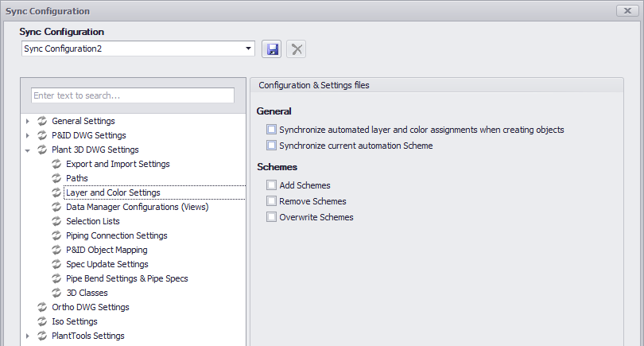Tick the Add Schemes checkbox

[x=271, y=185]
